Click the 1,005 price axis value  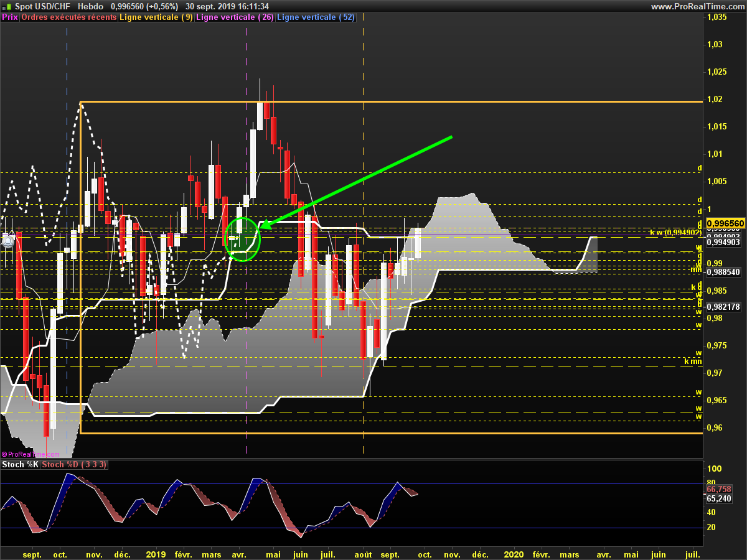point(718,181)
